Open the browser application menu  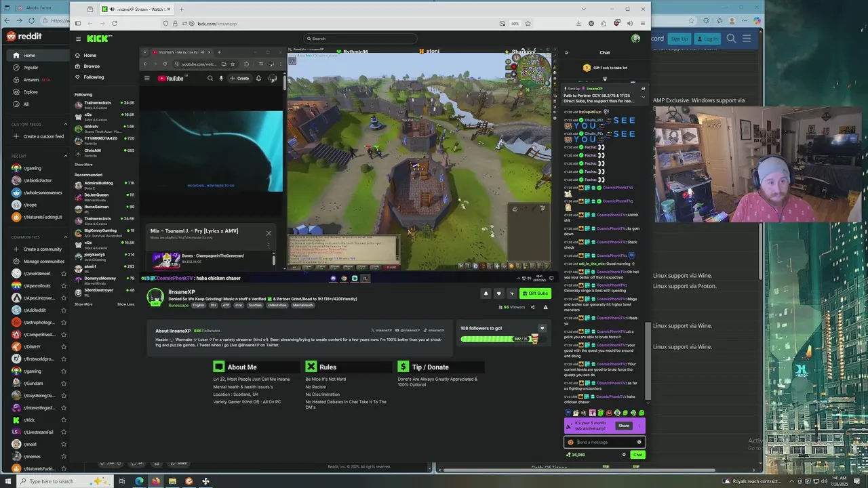tap(642, 23)
